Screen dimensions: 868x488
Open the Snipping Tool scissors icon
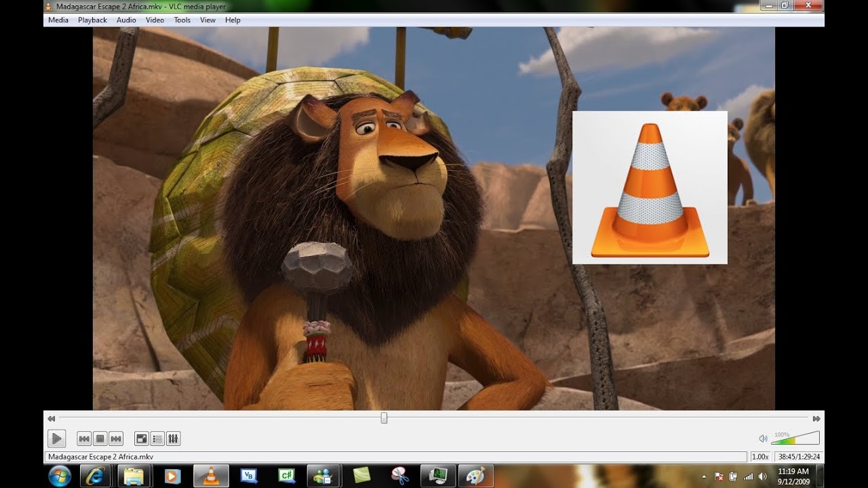click(x=399, y=476)
